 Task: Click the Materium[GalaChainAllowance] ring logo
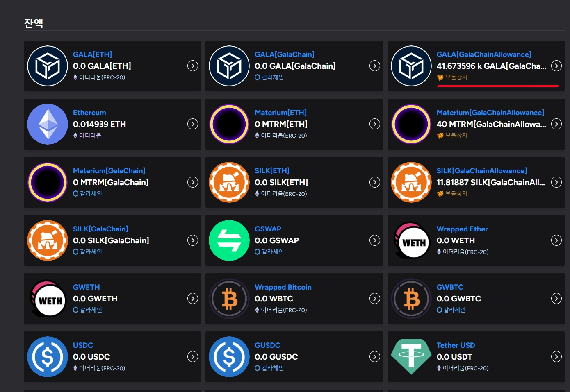point(411,124)
